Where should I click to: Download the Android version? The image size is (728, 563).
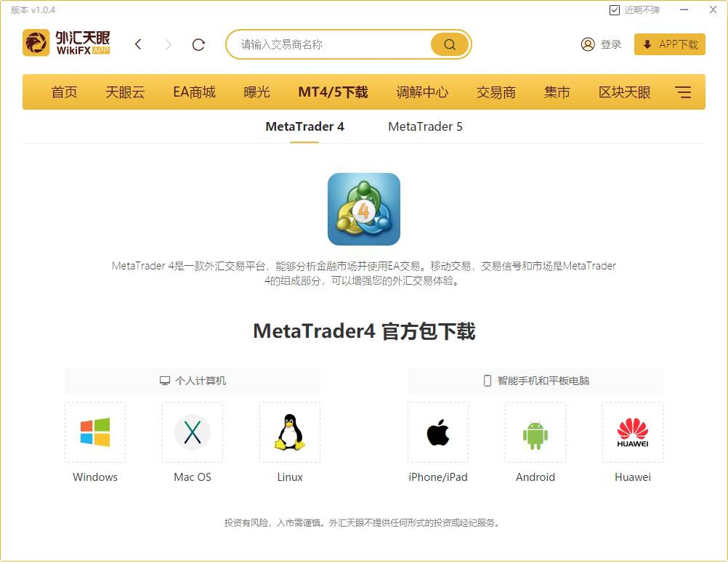[535, 432]
